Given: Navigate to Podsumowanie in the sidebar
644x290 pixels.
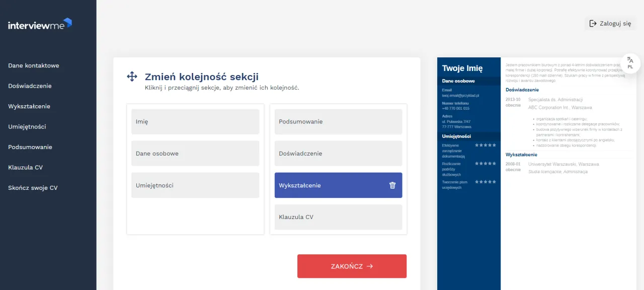Looking at the screenshot, I should tap(30, 147).
